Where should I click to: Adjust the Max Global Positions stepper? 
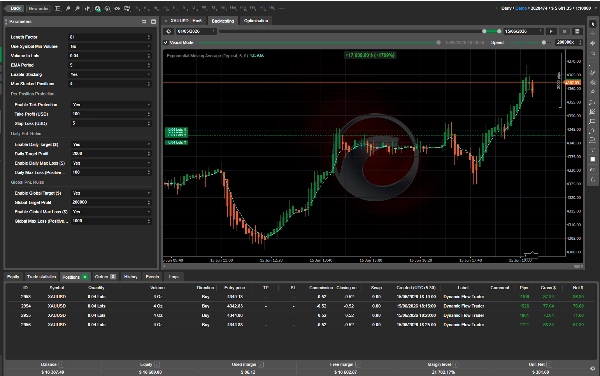click(149, 83)
